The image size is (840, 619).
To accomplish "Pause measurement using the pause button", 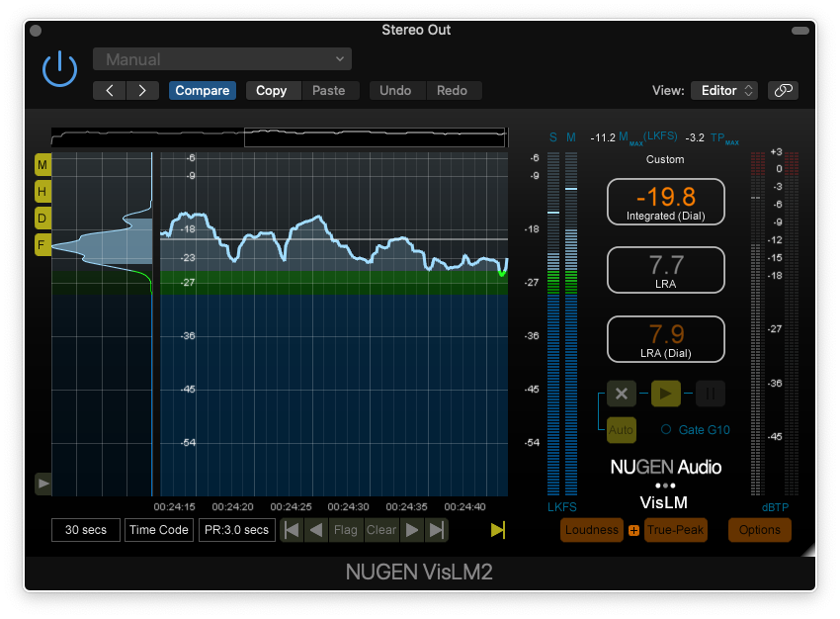I will (710, 394).
